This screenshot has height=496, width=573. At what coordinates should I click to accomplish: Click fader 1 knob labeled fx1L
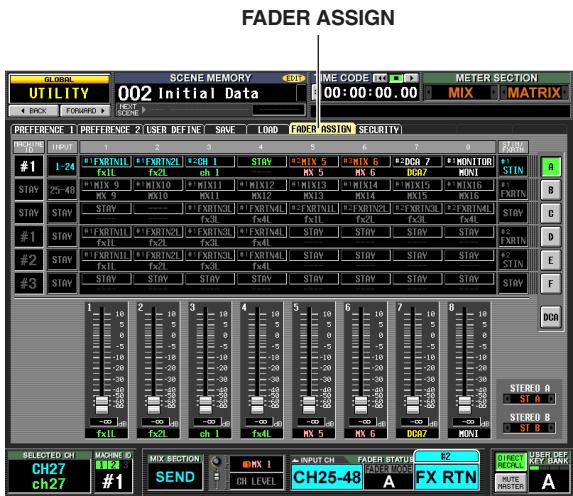[102, 405]
